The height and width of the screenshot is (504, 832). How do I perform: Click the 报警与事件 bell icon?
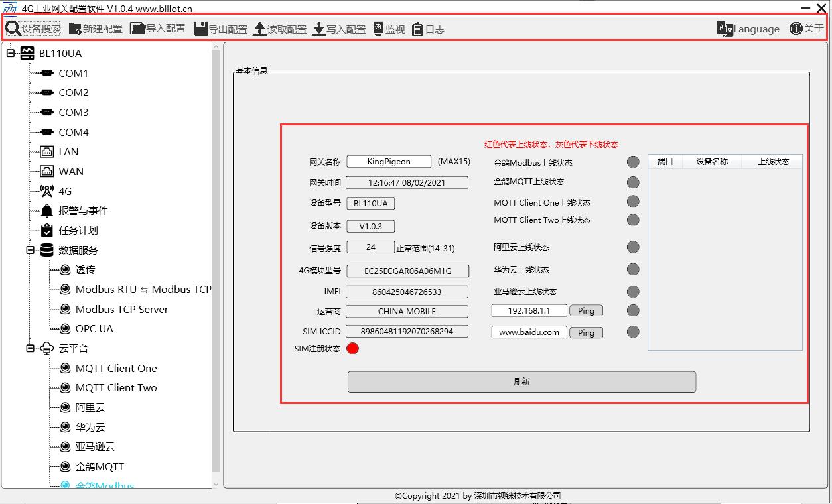pyautogui.click(x=46, y=211)
